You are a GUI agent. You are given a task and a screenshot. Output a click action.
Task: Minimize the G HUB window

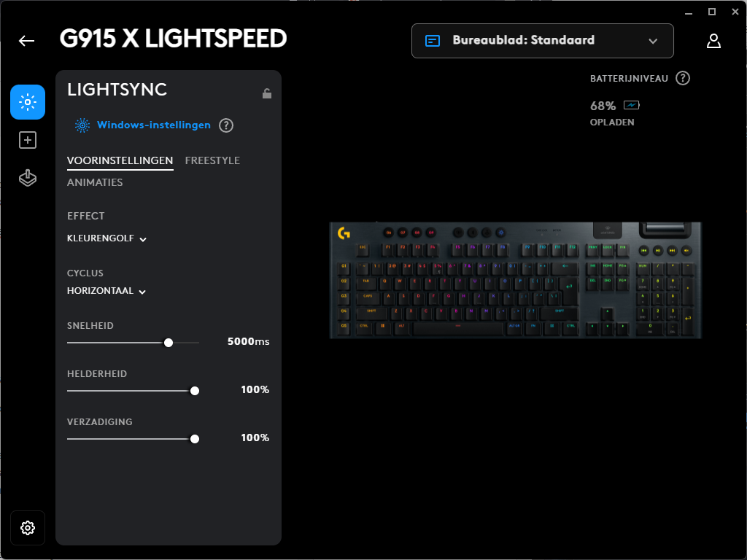click(689, 12)
